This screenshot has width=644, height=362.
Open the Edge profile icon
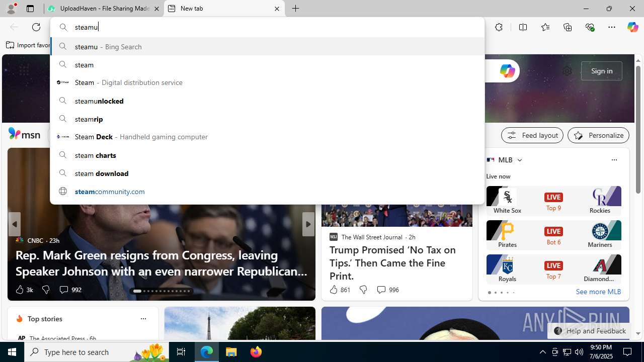(x=11, y=9)
